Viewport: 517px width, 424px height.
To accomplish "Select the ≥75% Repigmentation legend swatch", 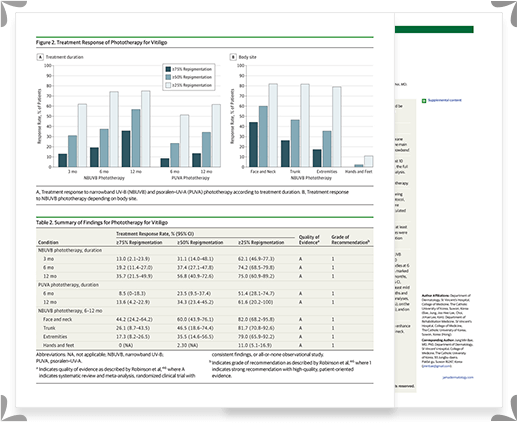I will (168, 69).
